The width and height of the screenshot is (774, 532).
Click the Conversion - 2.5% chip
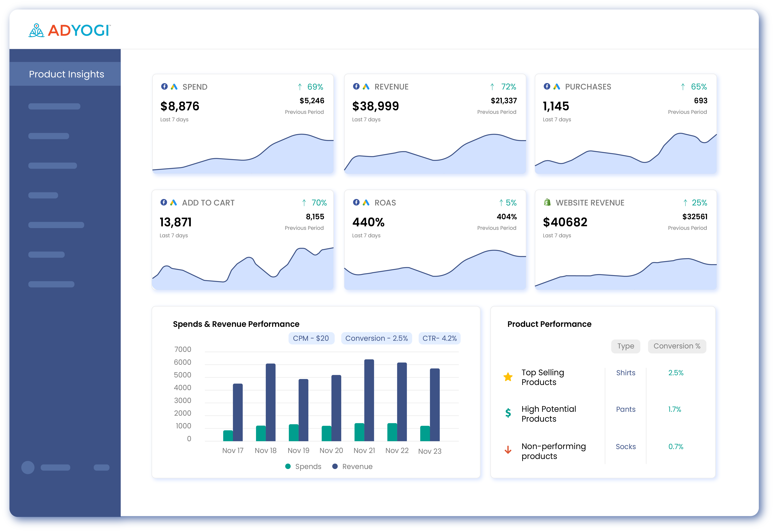[x=376, y=338]
